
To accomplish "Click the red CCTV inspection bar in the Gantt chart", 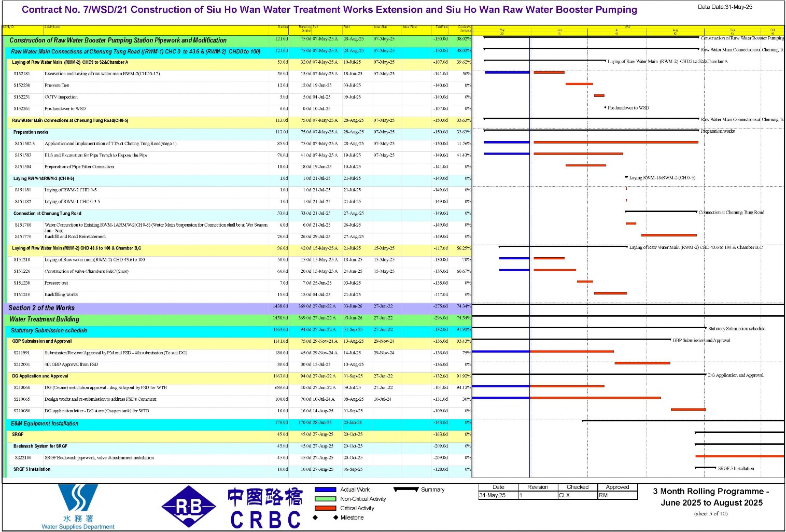I will (599, 95).
